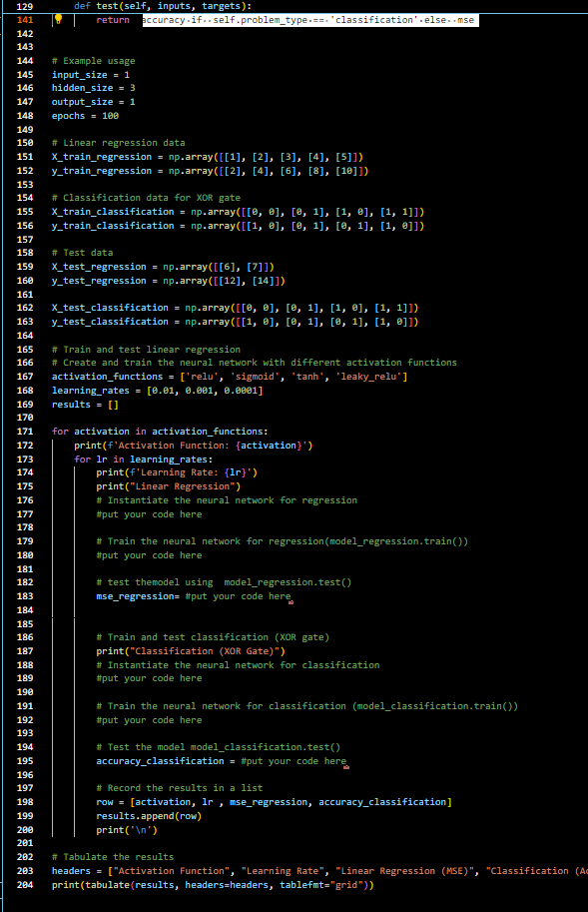
Task: Click the 'results = []' line
Action: pos(85,405)
